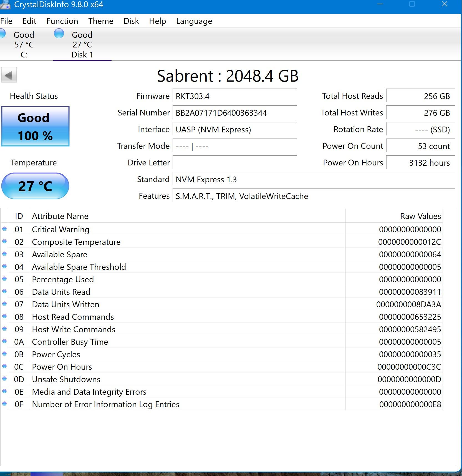Click the Power On Count 53 count value
The image size is (462, 476).
pyautogui.click(x=421, y=146)
